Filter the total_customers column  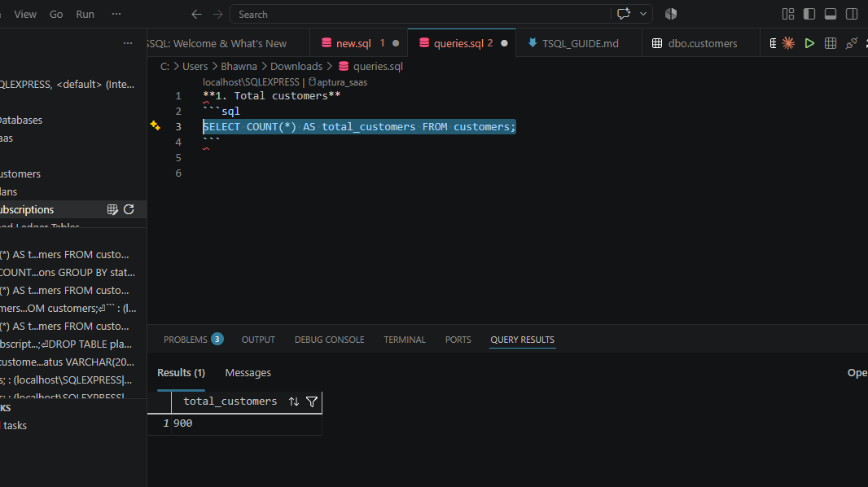tap(312, 401)
